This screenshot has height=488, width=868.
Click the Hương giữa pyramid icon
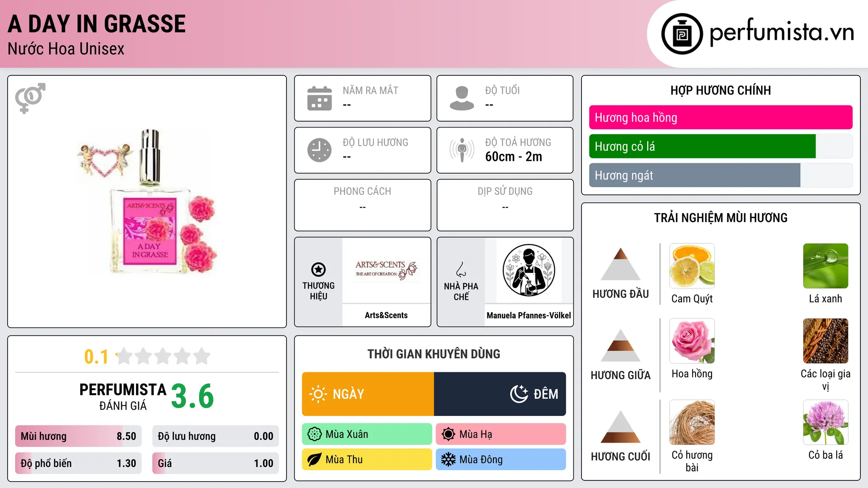620,345
